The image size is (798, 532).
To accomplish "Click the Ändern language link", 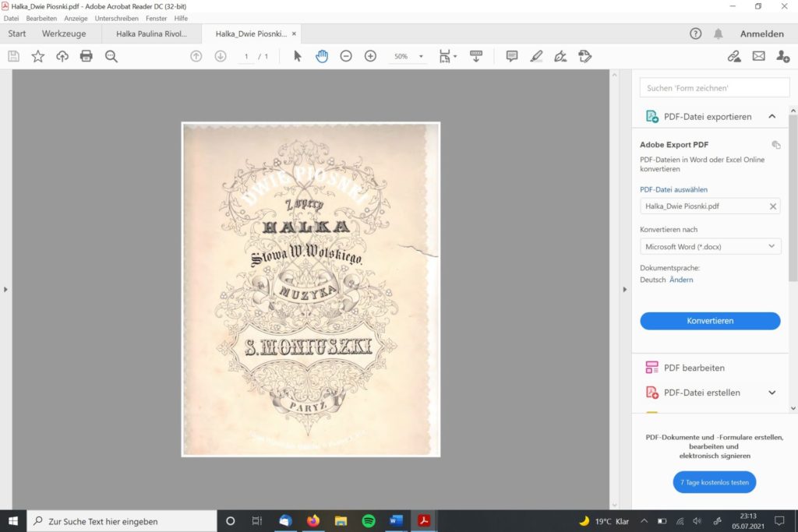I will click(x=681, y=280).
